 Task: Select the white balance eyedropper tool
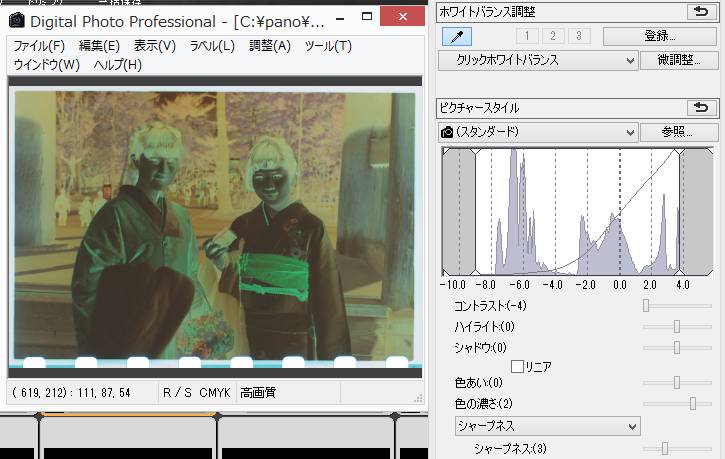(x=457, y=37)
